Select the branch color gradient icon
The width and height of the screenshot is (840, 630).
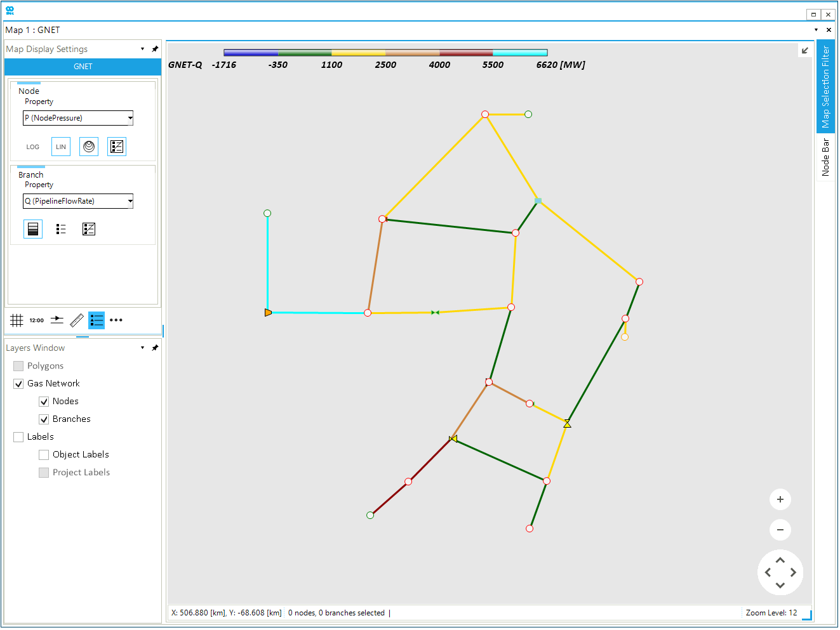[x=33, y=229]
